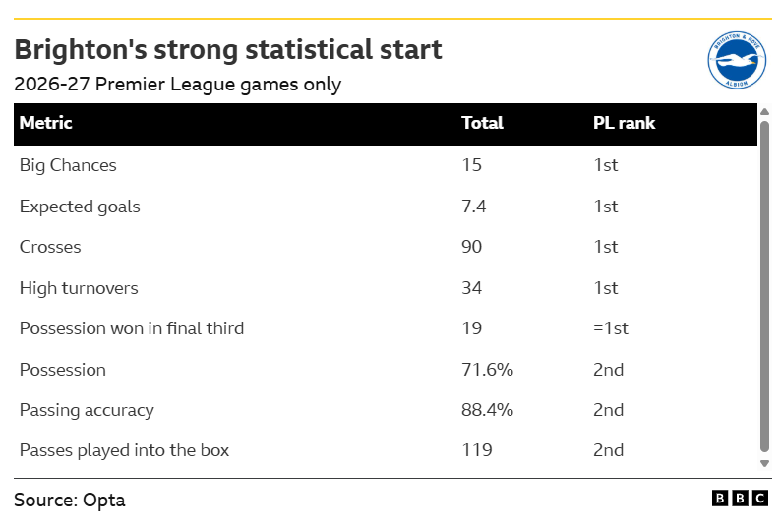Click the Passing accuracy row label

click(87, 410)
